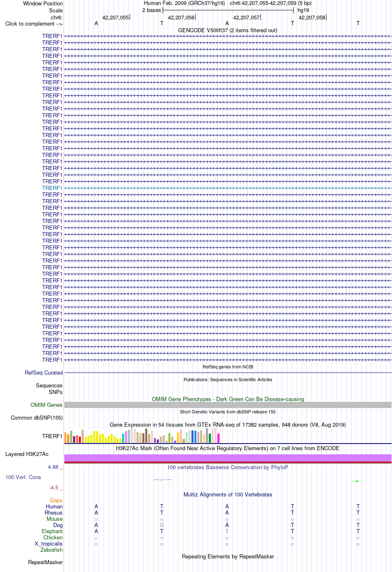
Task: Select the Rhesus alignment row label
Action: click(54, 513)
